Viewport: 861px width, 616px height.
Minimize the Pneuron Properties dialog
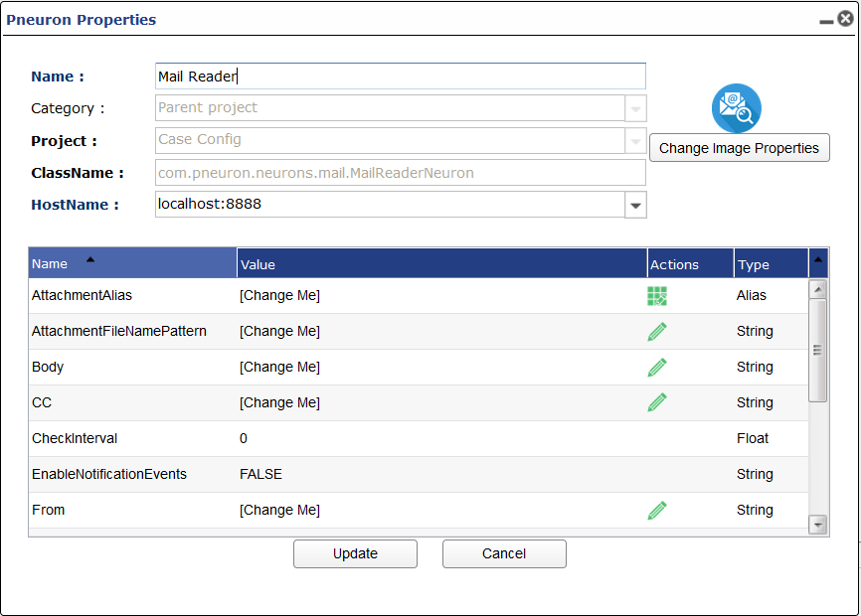(826, 22)
